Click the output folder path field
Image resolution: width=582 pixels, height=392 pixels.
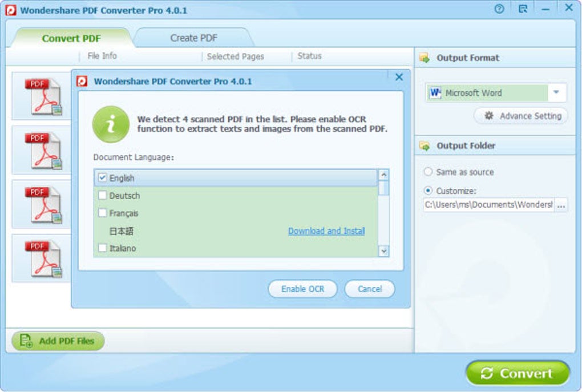(489, 205)
